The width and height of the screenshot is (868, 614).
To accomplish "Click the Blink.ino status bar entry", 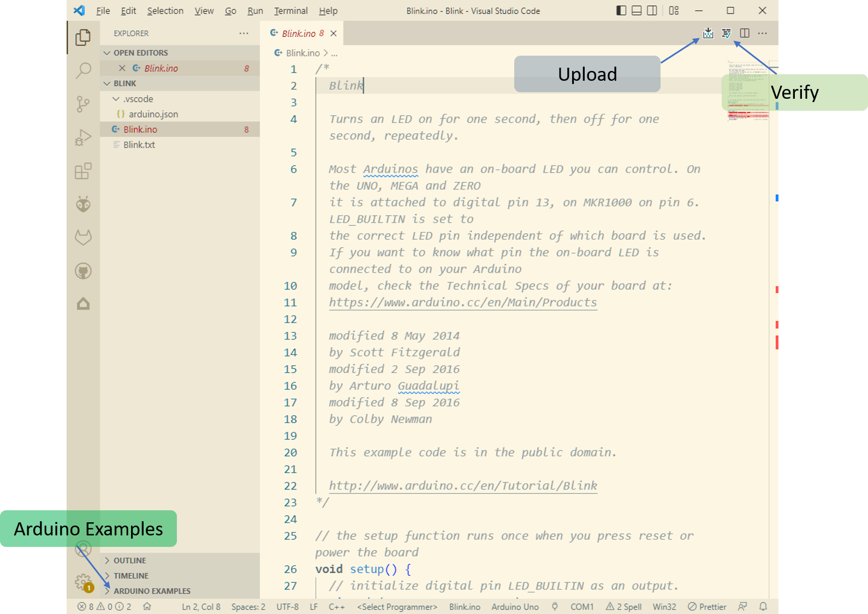I will click(465, 606).
